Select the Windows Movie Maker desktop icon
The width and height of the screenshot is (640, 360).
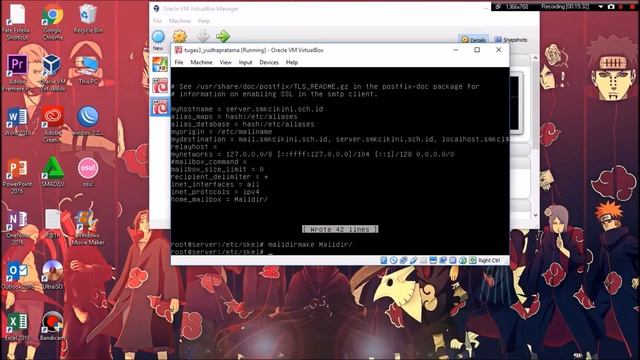[87, 227]
